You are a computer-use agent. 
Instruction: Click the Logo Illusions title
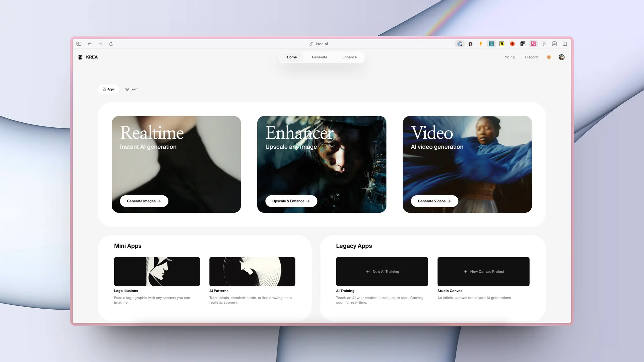pos(126,291)
